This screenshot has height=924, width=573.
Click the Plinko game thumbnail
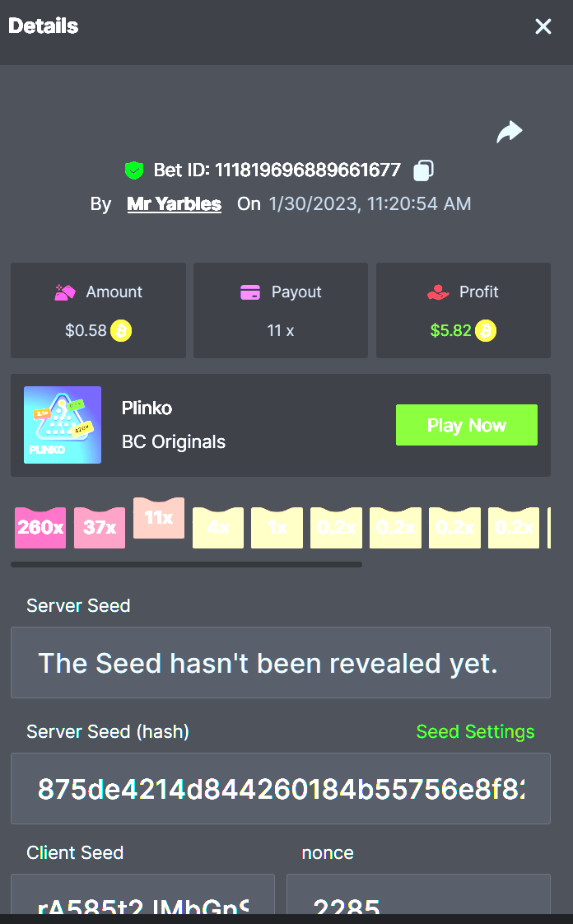(x=63, y=425)
